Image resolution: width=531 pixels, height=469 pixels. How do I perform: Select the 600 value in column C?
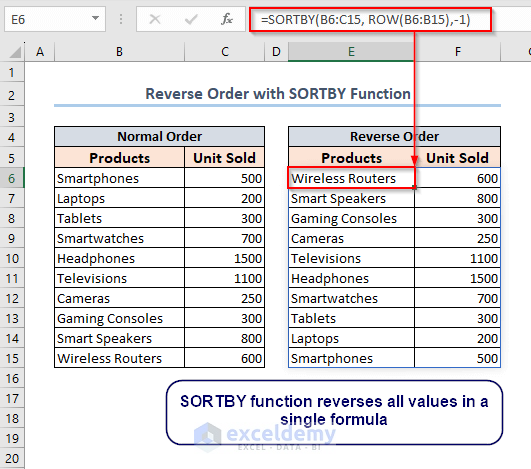[225, 358]
